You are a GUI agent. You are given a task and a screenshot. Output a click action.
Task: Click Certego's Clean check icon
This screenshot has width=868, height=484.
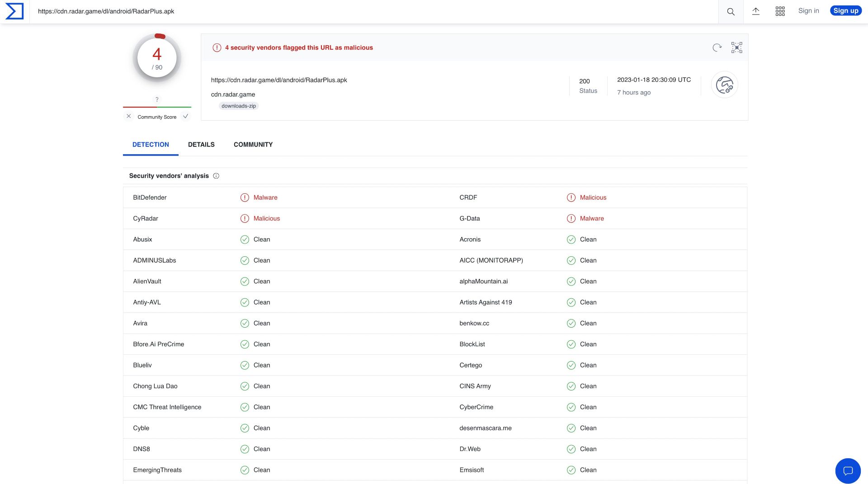(x=571, y=365)
